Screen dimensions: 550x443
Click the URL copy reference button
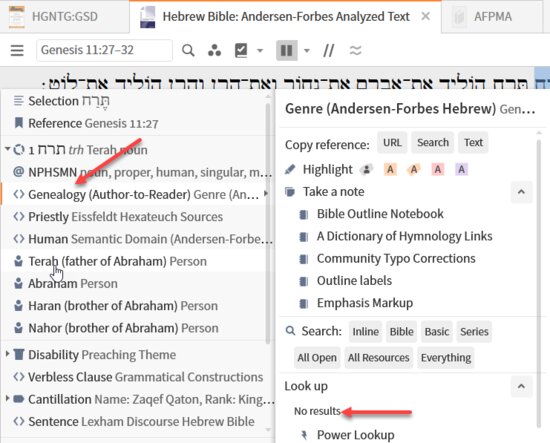[x=392, y=143]
